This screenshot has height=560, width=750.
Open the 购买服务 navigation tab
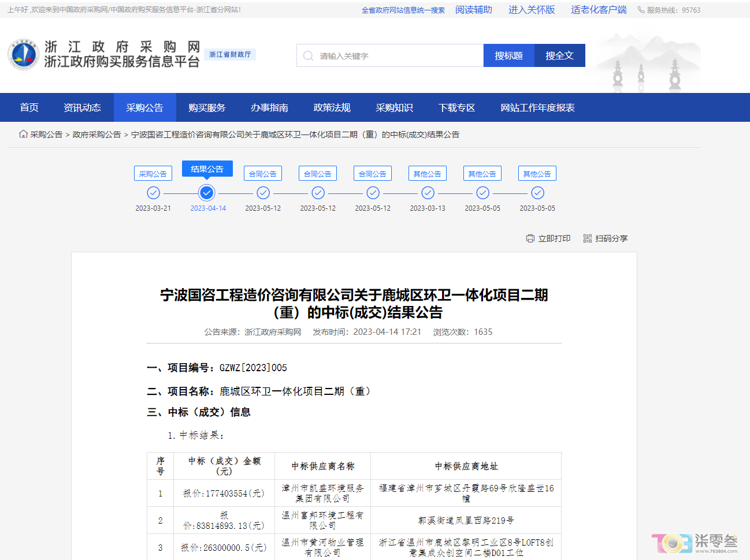pos(207,107)
